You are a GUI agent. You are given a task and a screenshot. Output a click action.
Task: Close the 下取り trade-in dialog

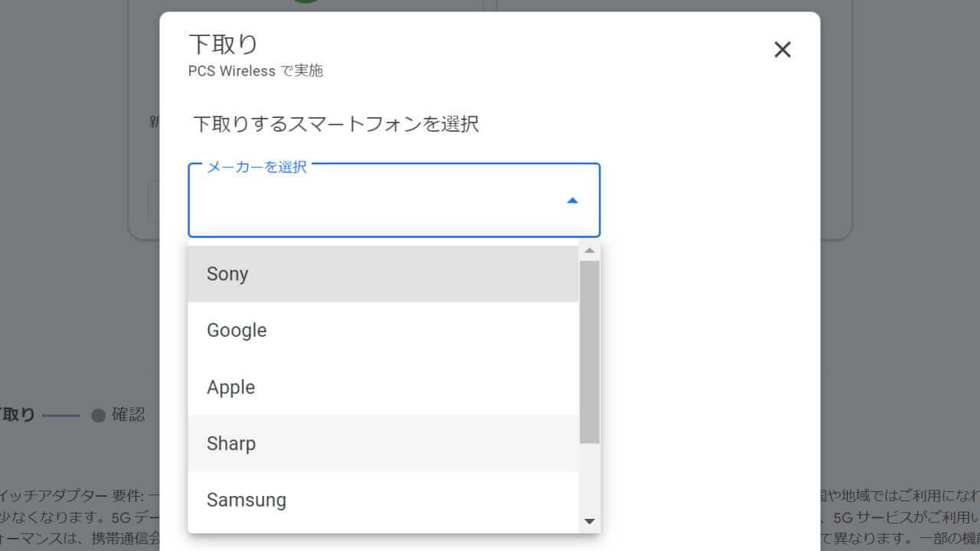(782, 49)
